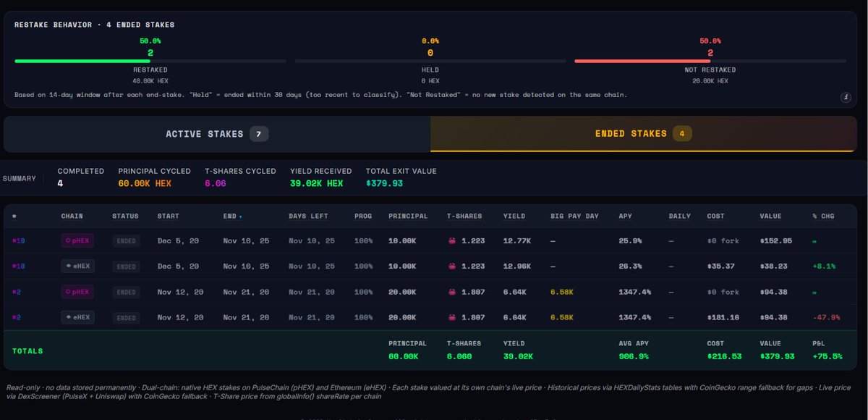Sort table by CHAIN column header
The image size is (868, 420).
[x=72, y=217]
